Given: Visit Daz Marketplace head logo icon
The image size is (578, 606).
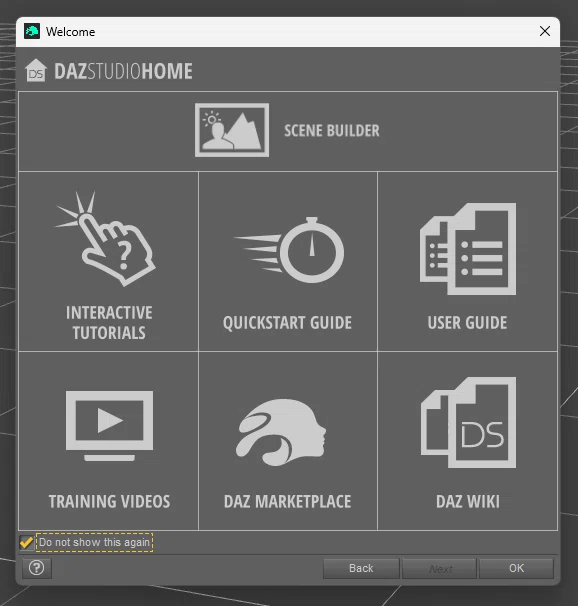Looking at the screenshot, I should [281, 432].
